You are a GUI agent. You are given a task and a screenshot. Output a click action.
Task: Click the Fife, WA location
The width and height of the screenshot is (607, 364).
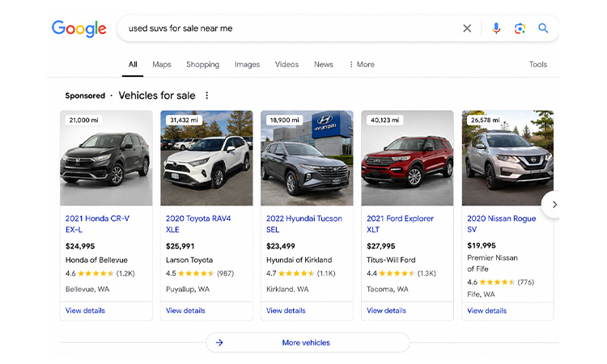[x=481, y=294]
